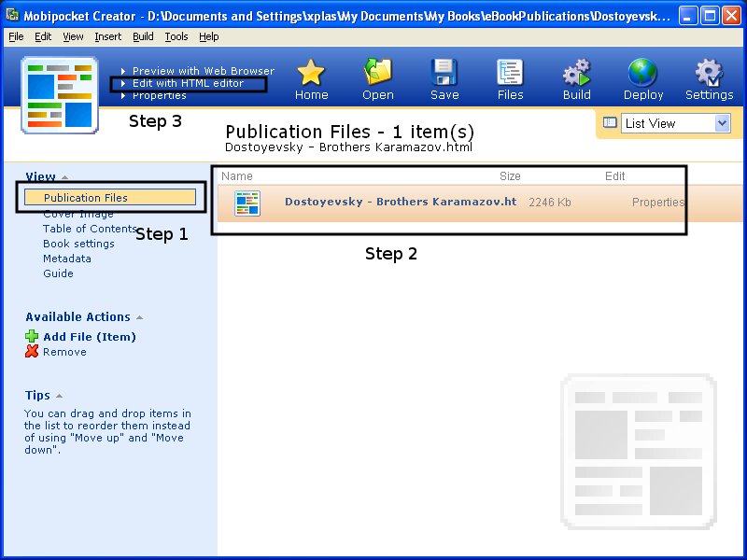The image size is (747, 560).
Task: Open Book settings section
Action: pyautogui.click(x=78, y=244)
